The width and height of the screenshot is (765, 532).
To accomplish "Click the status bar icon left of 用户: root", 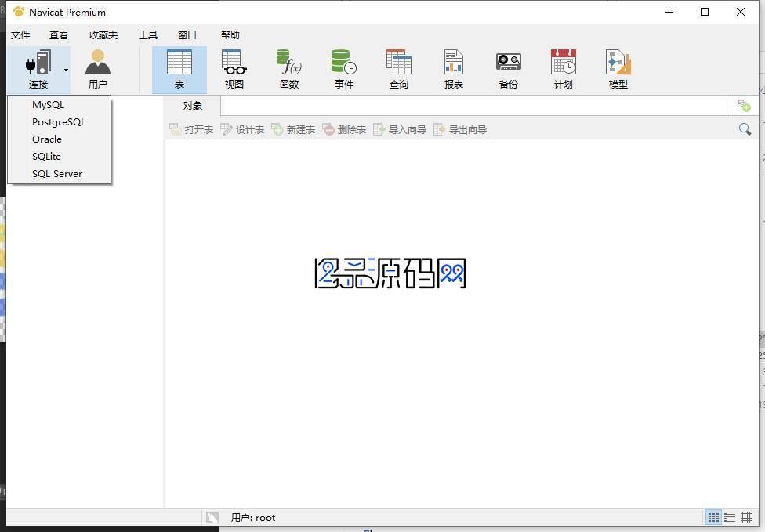I will [x=212, y=517].
